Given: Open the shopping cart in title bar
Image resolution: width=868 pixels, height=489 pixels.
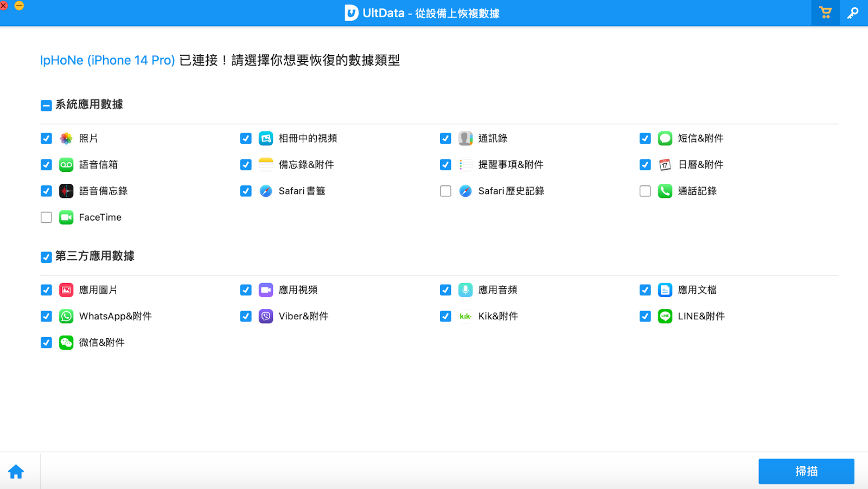Looking at the screenshot, I should click(x=825, y=12).
